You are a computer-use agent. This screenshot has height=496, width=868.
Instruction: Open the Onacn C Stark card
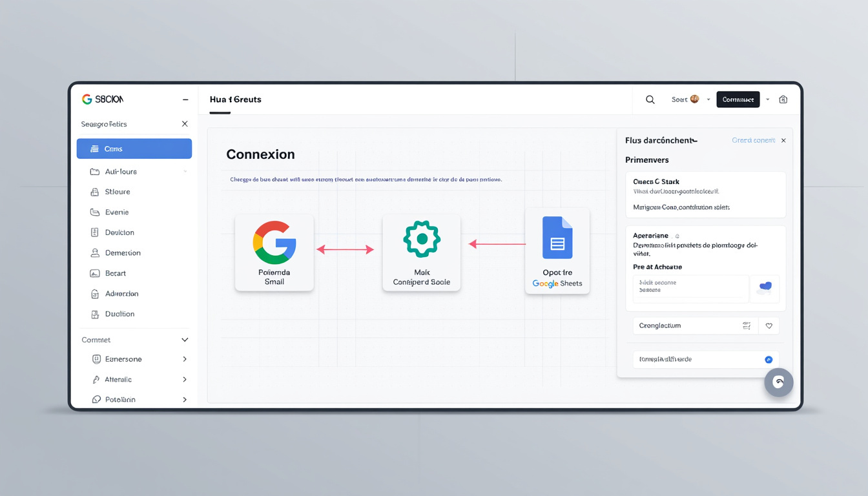point(706,194)
